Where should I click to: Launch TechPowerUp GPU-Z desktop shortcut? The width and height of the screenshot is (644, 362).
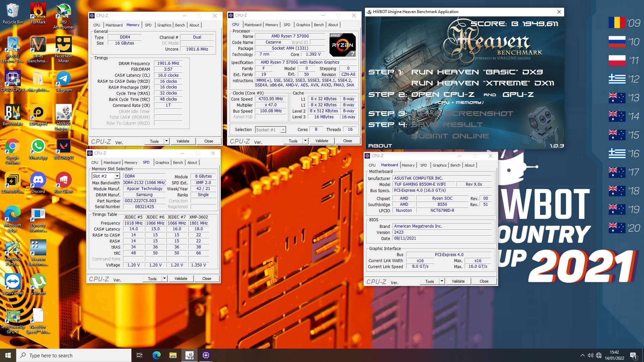point(12,321)
